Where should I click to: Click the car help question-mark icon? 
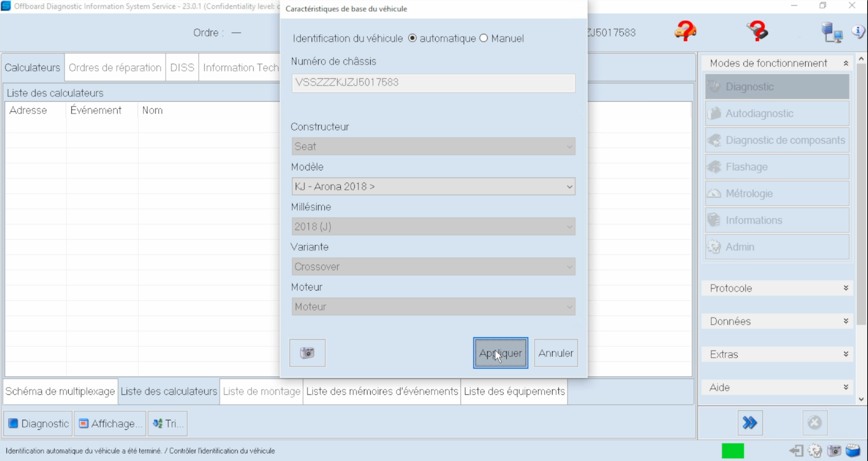point(685,31)
